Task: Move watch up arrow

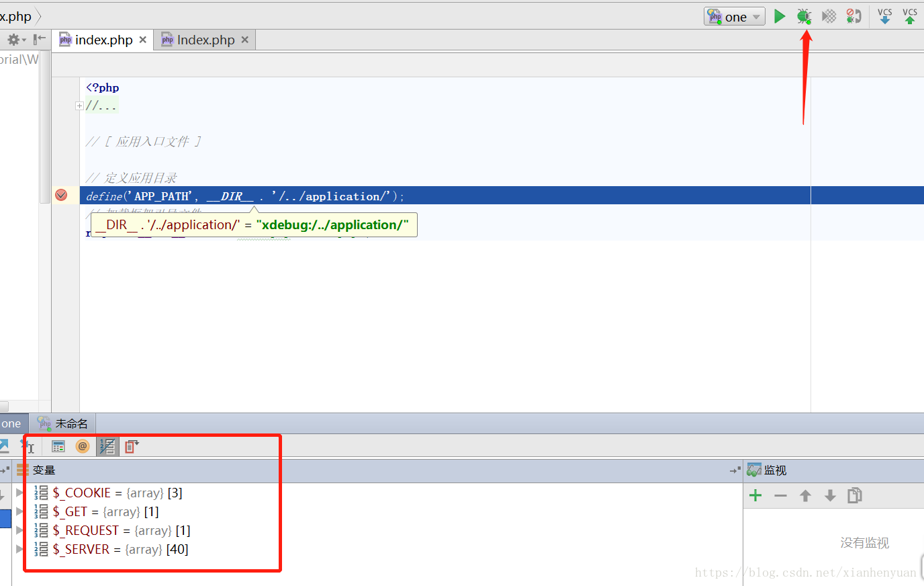Action: (805, 495)
